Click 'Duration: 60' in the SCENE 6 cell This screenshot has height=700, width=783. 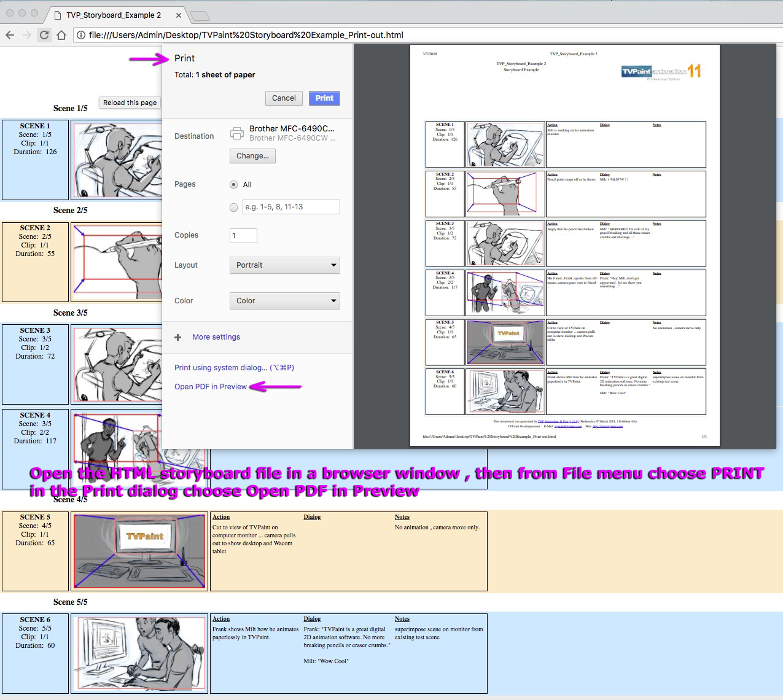click(x=35, y=645)
